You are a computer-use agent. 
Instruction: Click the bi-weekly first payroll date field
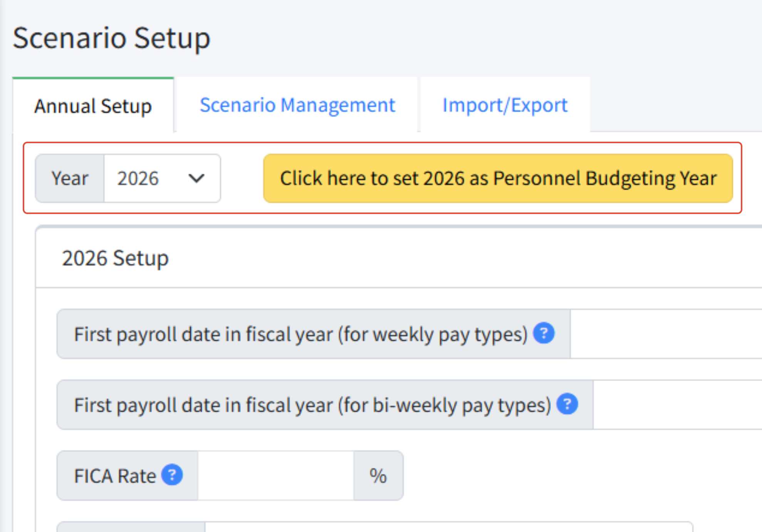click(678, 405)
